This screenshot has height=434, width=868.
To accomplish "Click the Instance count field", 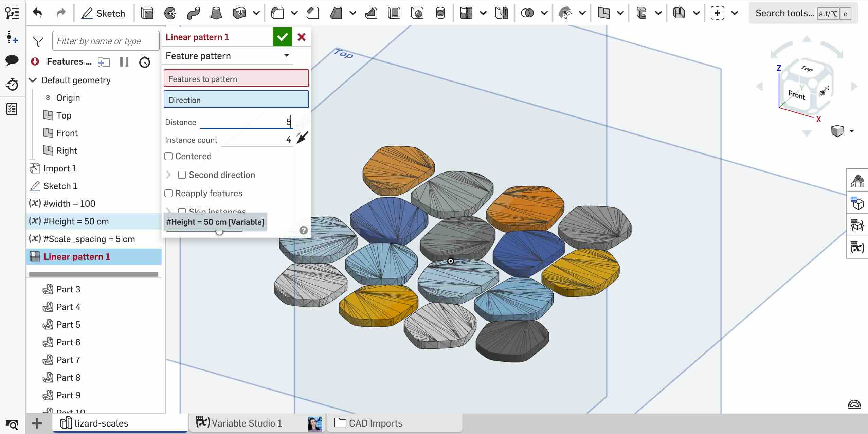I will pyautogui.click(x=257, y=140).
